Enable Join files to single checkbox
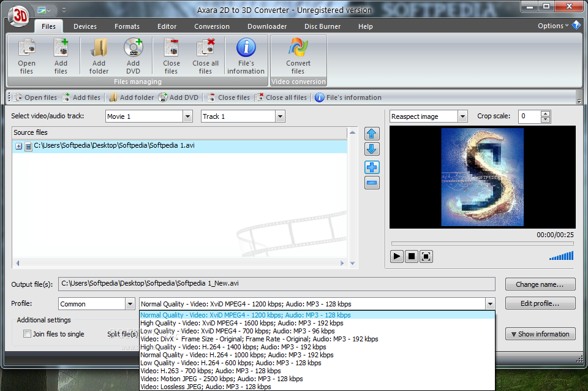The height and width of the screenshot is (391, 588). click(27, 334)
